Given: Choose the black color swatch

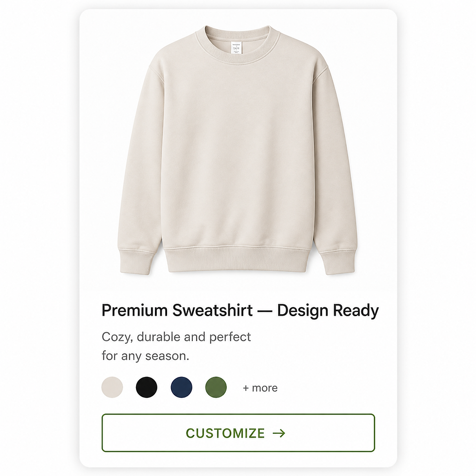Looking at the screenshot, I should 147,388.
